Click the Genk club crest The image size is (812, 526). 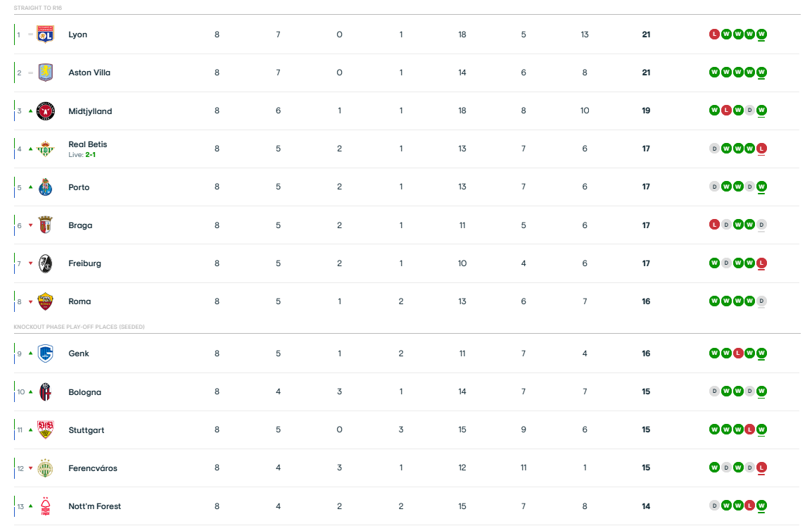coord(45,353)
